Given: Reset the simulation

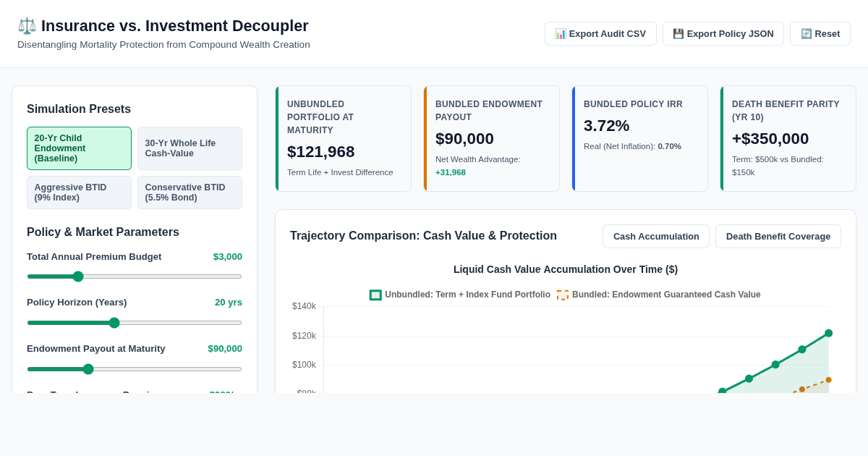Looking at the screenshot, I should click(820, 33).
